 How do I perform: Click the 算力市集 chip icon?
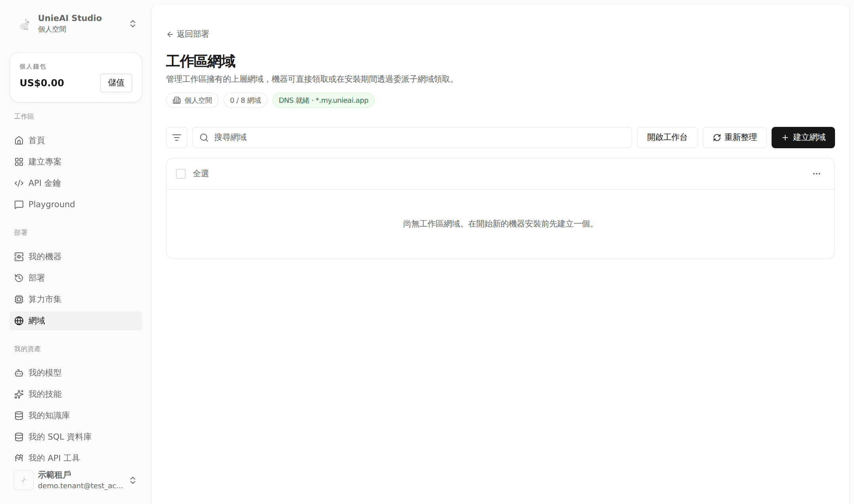tap(19, 299)
